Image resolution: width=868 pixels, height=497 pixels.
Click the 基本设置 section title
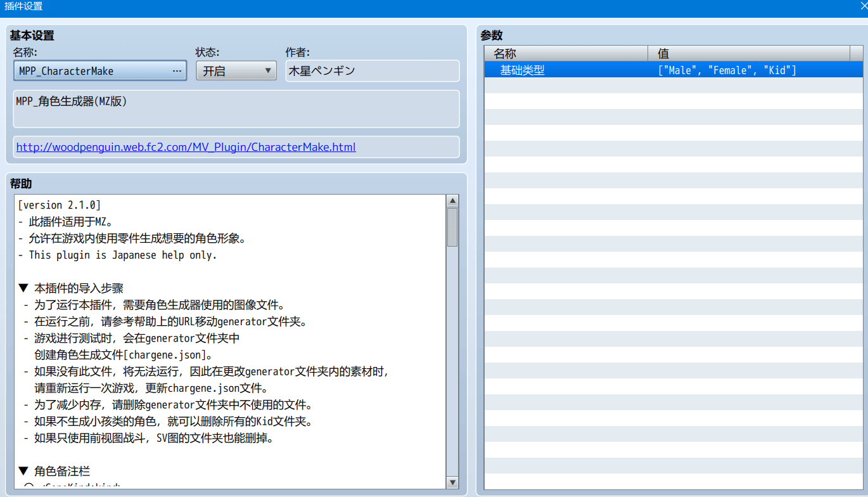pyautogui.click(x=32, y=35)
